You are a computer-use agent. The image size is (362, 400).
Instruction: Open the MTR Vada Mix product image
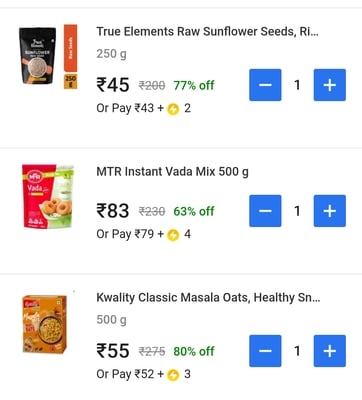(48, 196)
